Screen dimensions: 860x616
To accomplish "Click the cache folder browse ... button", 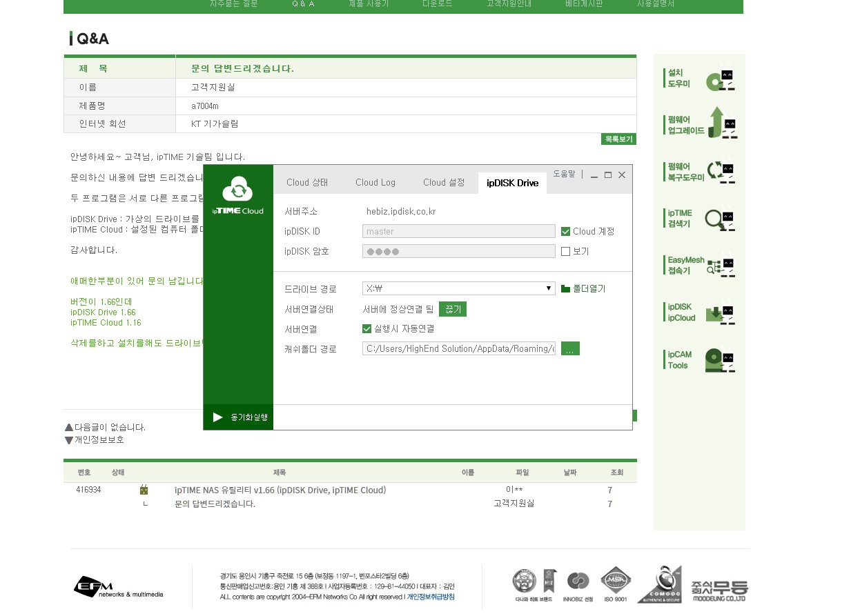I will (x=570, y=348).
